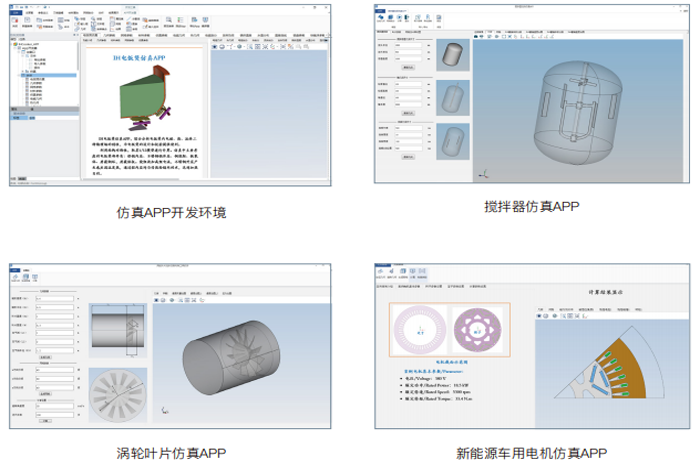This screenshot has width=700, height=465.
Task: Click the horizontal scrollbar under the development environment document
Action: 132,179
